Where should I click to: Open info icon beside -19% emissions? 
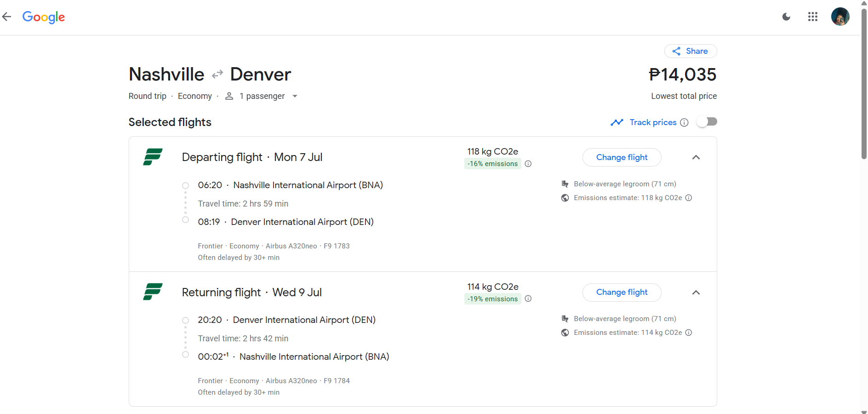tap(528, 299)
